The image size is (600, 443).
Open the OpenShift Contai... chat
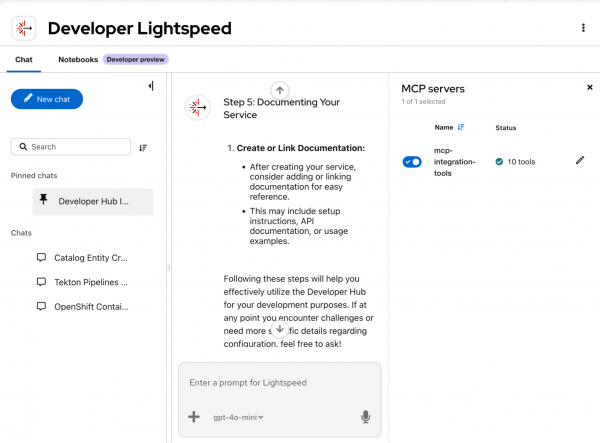pos(91,307)
